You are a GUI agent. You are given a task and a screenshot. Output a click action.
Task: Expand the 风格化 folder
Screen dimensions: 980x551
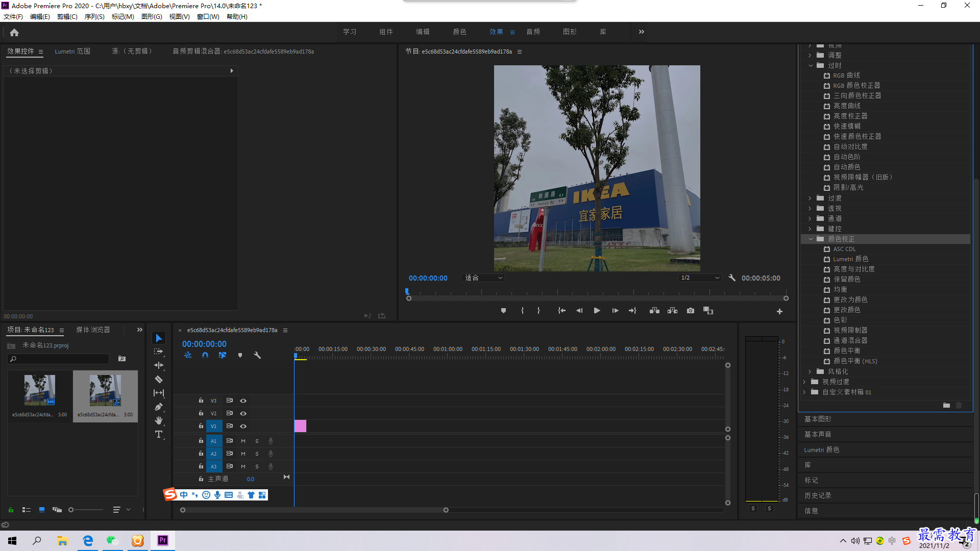(810, 371)
